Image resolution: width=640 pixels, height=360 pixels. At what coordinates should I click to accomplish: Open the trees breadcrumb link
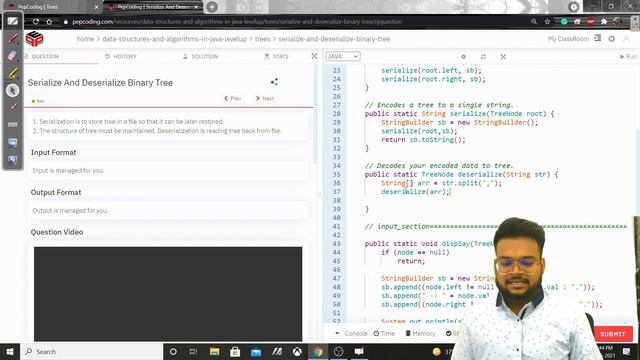click(262, 39)
